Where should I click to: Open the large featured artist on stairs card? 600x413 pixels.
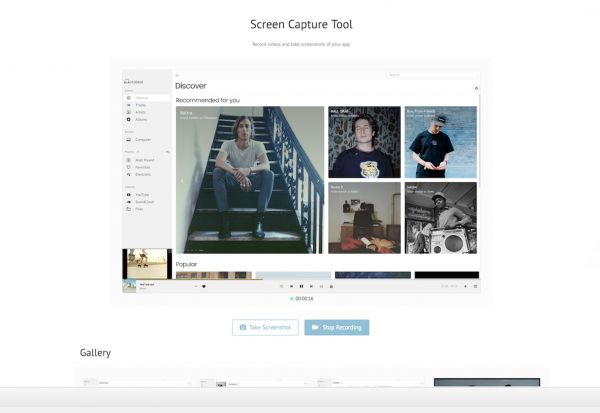tap(250, 179)
